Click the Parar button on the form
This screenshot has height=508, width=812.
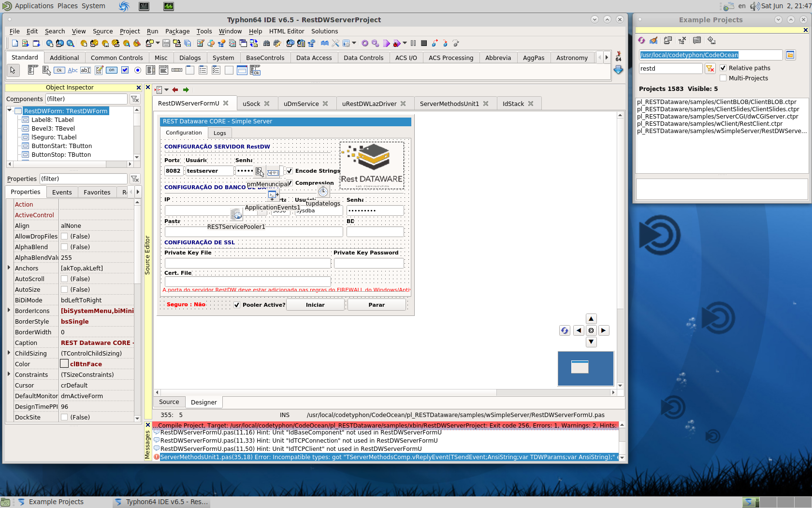coord(377,305)
